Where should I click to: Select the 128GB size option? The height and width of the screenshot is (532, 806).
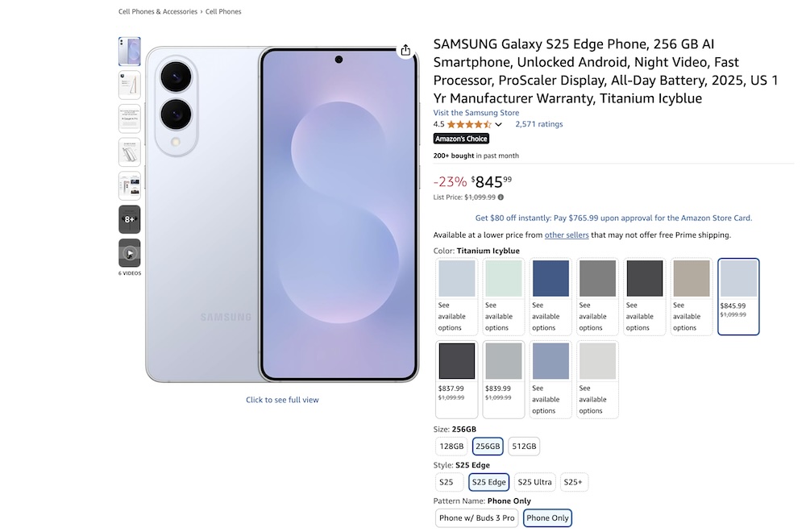451,446
